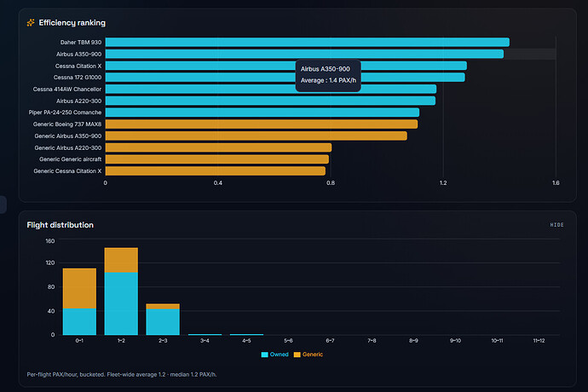Click the 'Generic Cessna Citation X' label
The width and height of the screenshot is (588, 392).
[x=67, y=171]
